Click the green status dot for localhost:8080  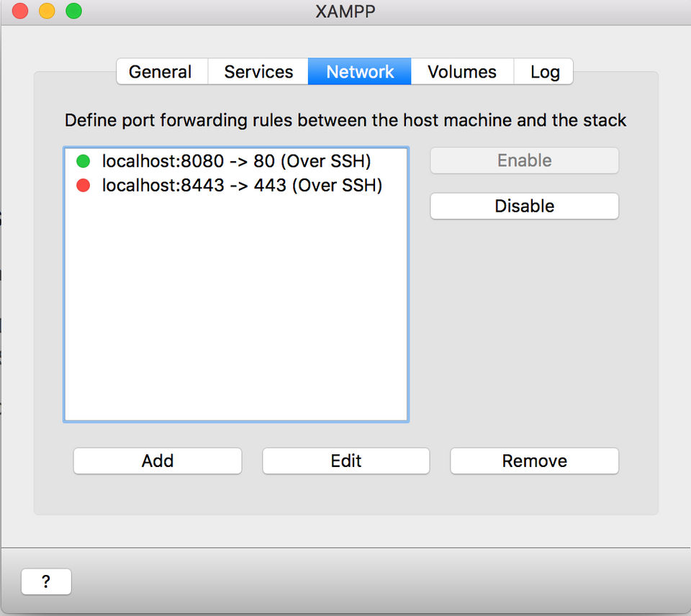(x=83, y=160)
